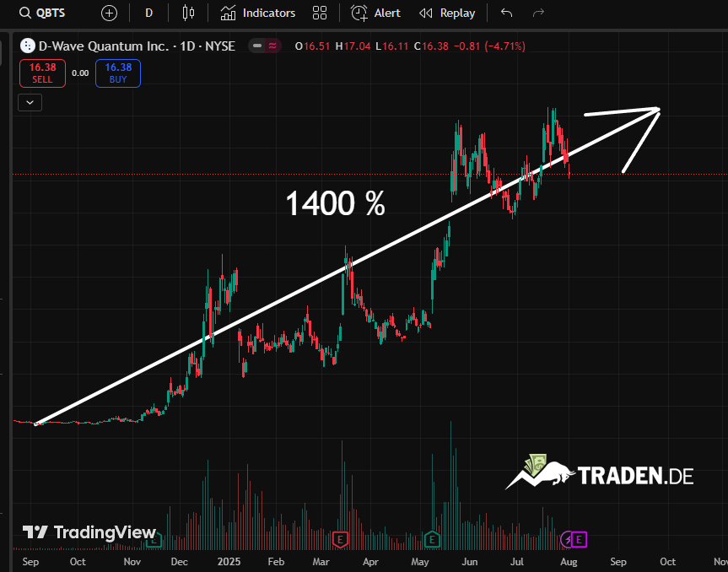Image resolution: width=728 pixels, height=572 pixels.
Task: Undo the last chart action
Action: (506, 13)
